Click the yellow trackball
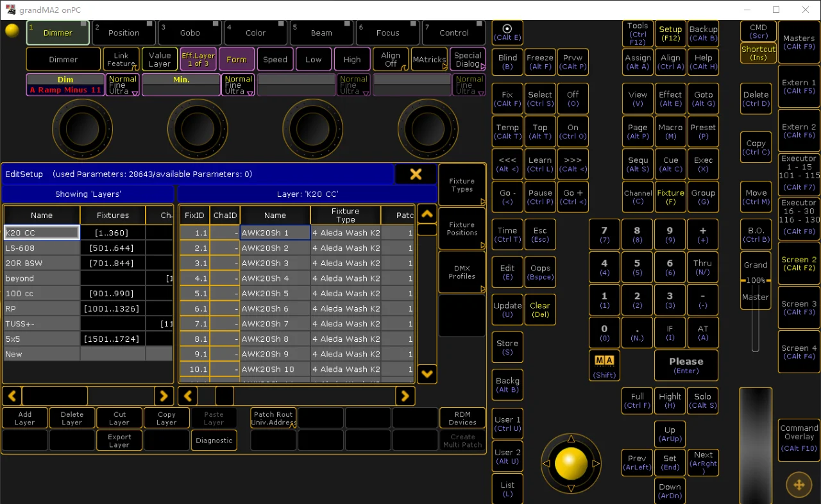 pos(571,463)
